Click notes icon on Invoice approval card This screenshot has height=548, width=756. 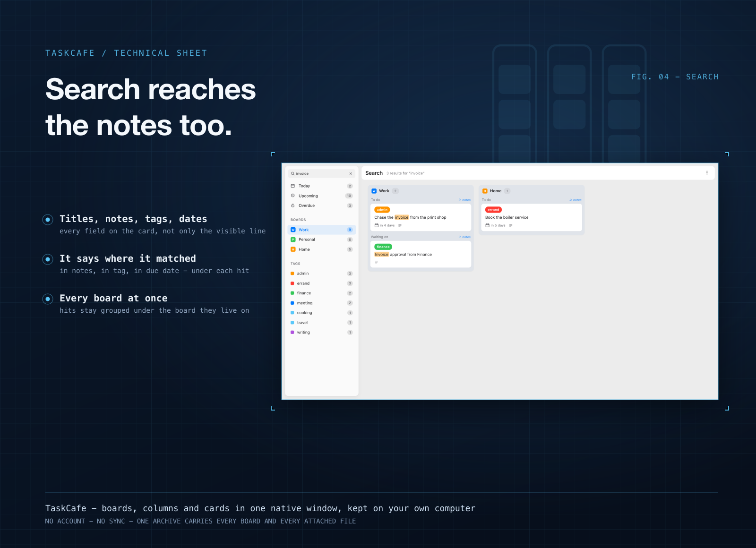pos(377,262)
